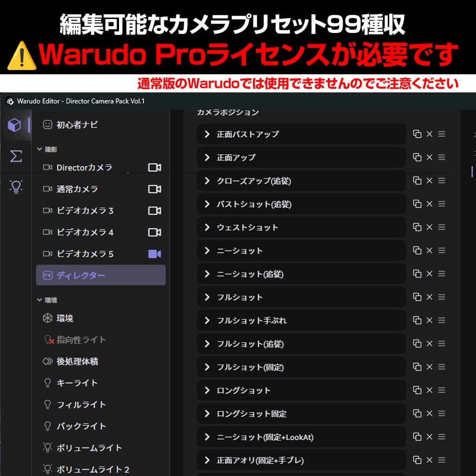This screenshot has height=476, width=476.
Task: Select the フィルライト asset
Action: [x=101, y=404]
